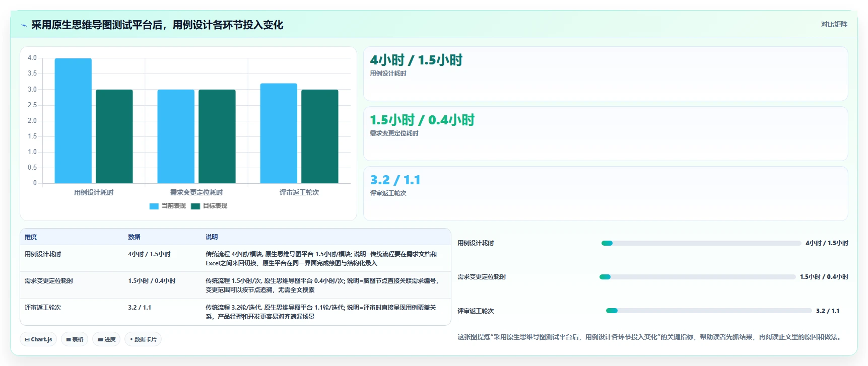The height and width of the screenshot is (366, 868).
Task: Click the blue 评审返工轮次 bar
Action: click(279, 133)
